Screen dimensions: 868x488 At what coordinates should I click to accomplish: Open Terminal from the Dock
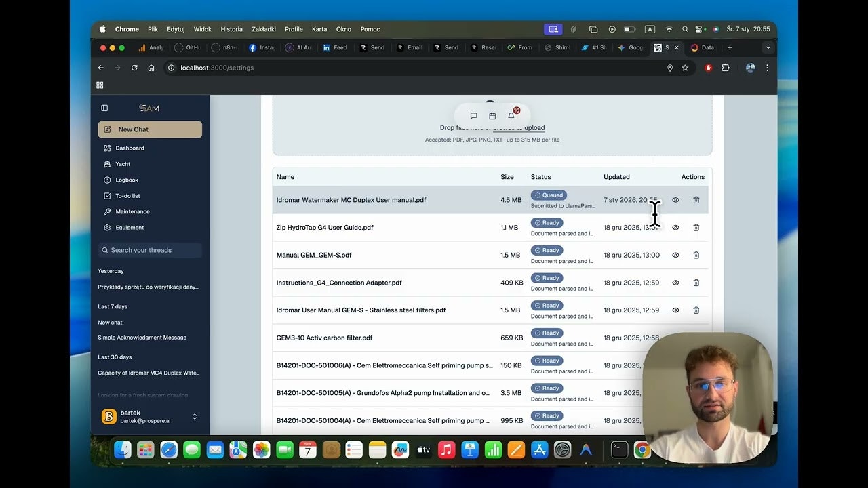pyautogui.click(x=619, y=449)
